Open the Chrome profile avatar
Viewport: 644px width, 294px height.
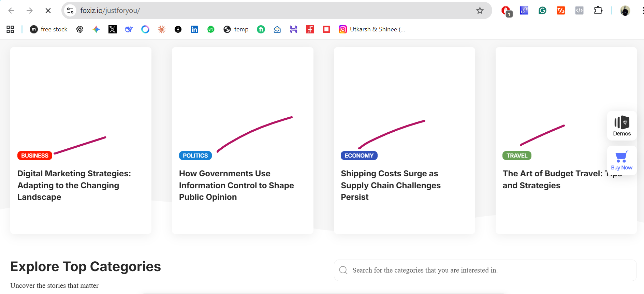tap(625, 11)
